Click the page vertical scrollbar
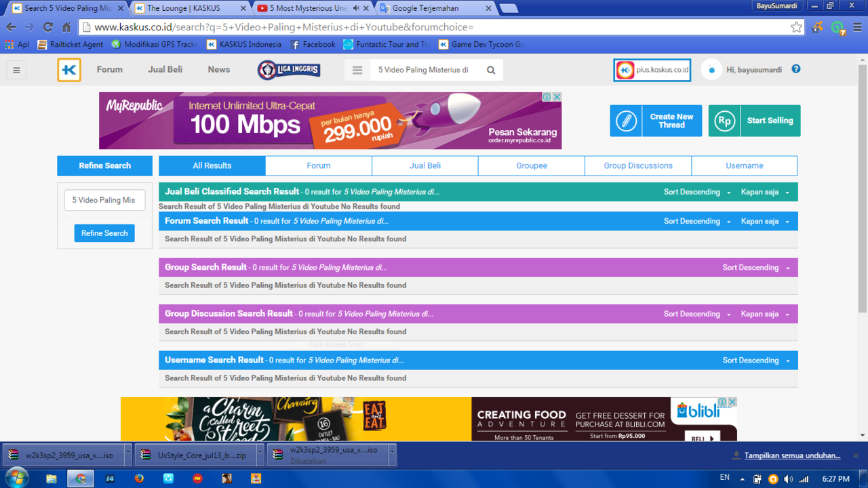 coord(863,190)
